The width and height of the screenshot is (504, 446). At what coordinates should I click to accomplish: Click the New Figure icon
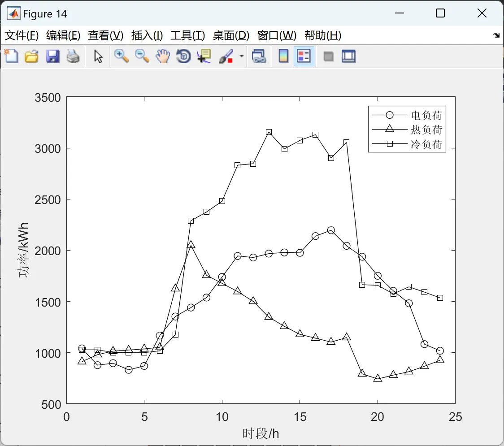point(11,56)
